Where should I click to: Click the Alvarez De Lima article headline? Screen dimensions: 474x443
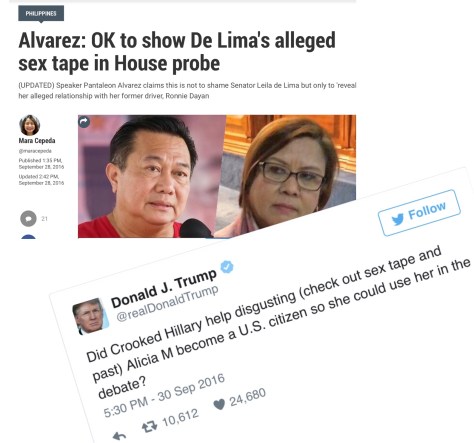177,52
